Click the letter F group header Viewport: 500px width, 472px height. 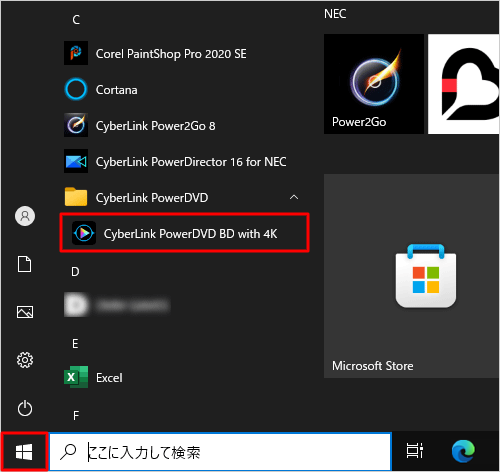(x=76, y=416)
